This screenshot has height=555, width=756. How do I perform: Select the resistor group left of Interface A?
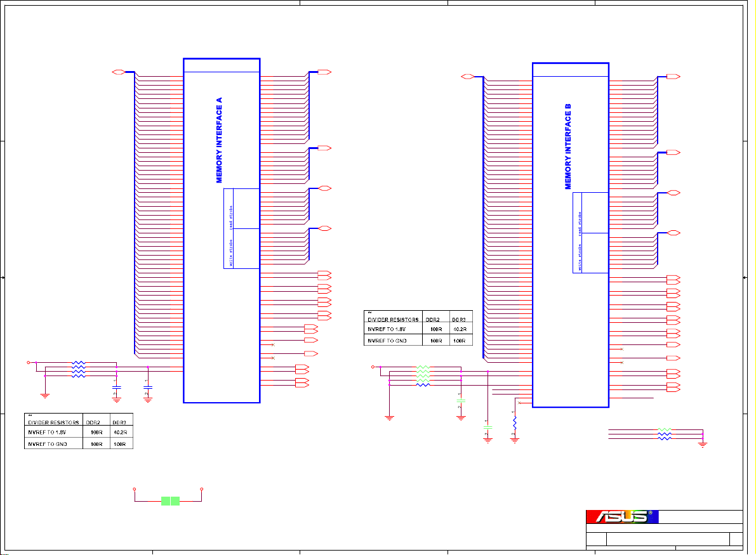pyautogui.click(x=79, y=369)
